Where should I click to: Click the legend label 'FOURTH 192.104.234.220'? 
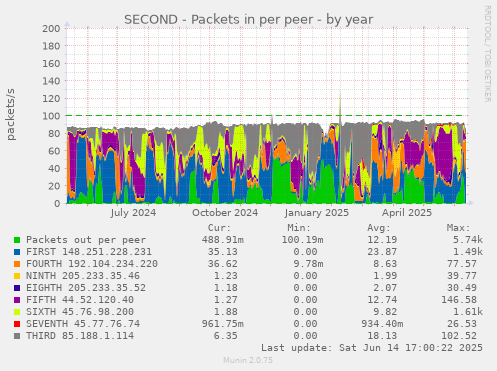(x=92, y=264)
